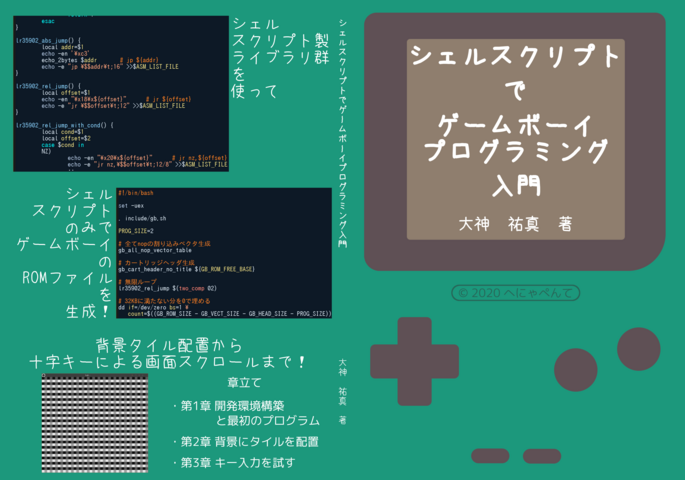685x480 pixels.
Task: Click the upper-right round A button
Action: click(x=638, y=349)
